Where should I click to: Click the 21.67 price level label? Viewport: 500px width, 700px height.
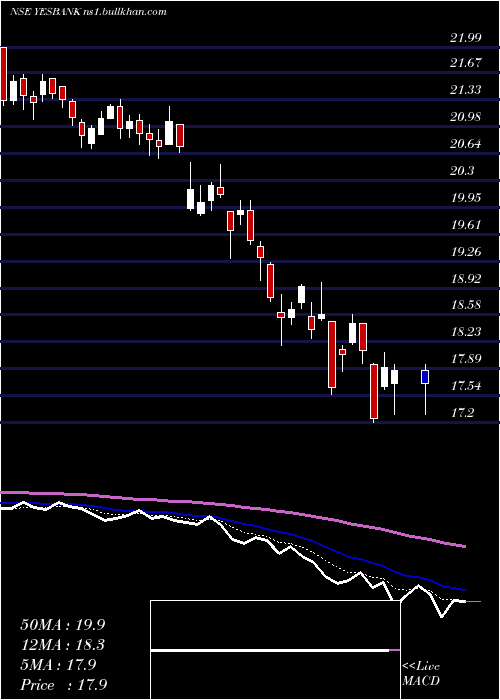click(466, 63)
